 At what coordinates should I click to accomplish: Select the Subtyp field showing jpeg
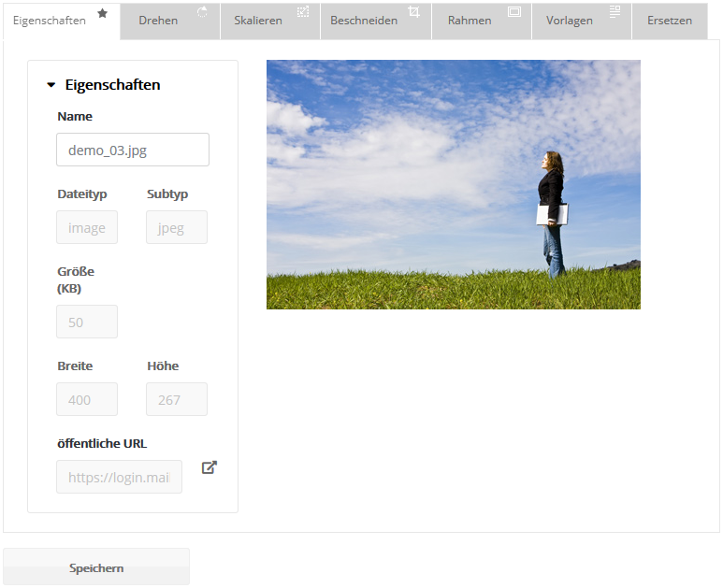[177, 227]
